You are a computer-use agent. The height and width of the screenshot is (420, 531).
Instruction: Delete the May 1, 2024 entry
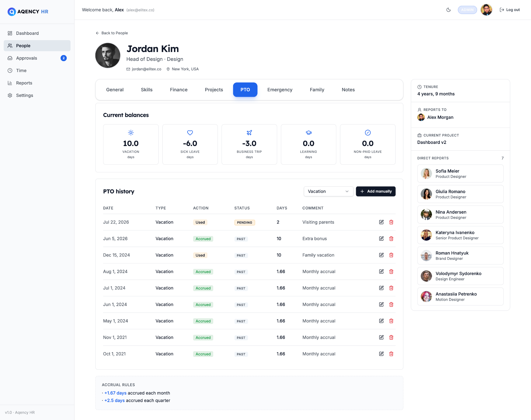point(391,321)
